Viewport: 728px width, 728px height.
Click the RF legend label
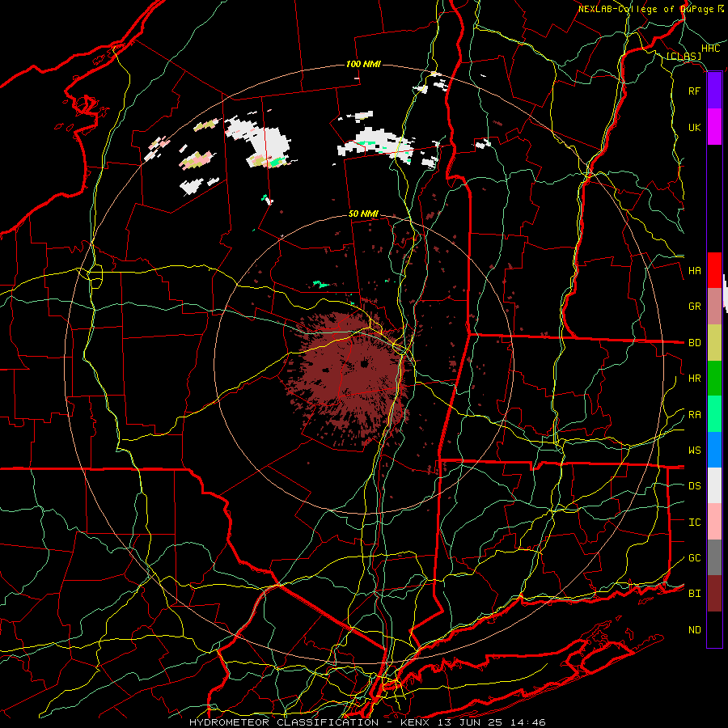(x=694, y=91)
